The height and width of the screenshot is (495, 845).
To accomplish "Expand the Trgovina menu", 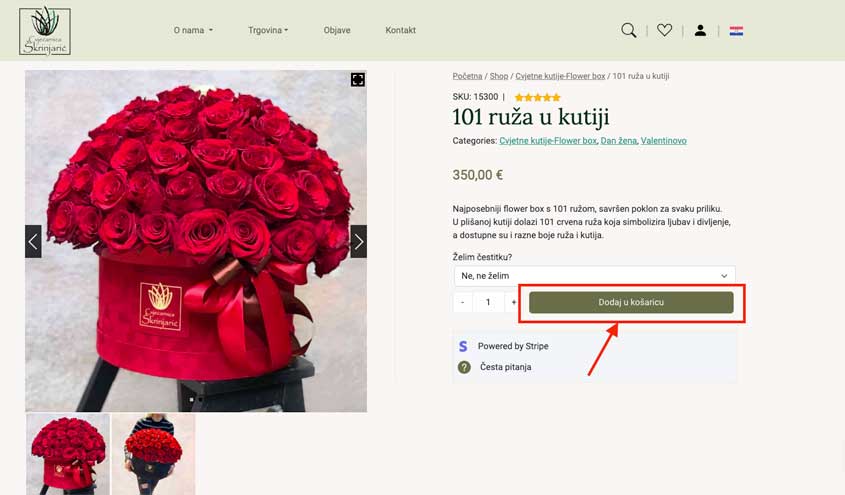I will pos(268,31).
